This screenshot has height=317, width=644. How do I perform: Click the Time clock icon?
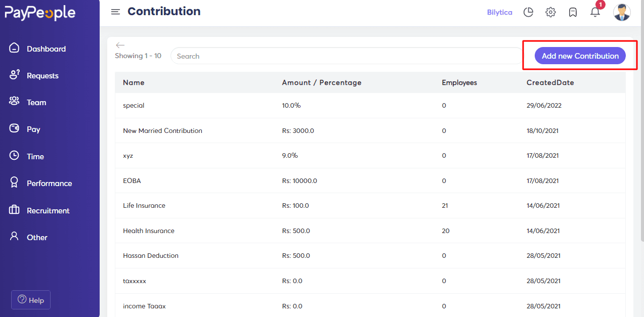14,156
